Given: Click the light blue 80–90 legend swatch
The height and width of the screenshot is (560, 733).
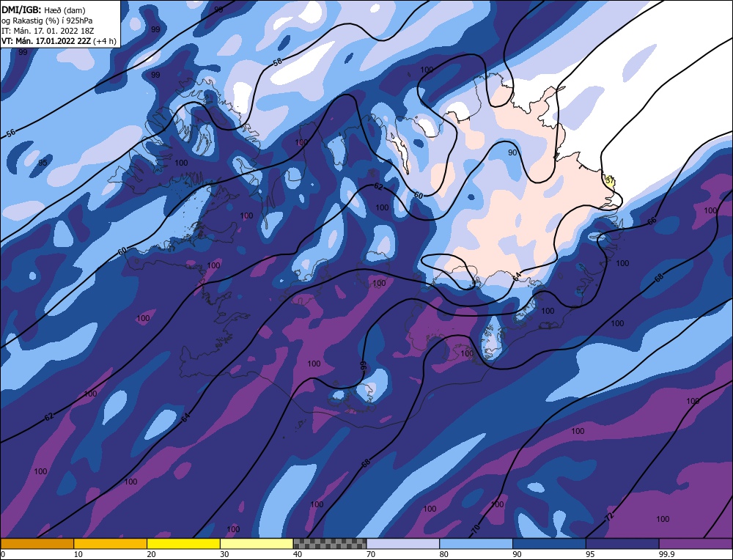Looking at the screenshot, I should coord(476,543).
